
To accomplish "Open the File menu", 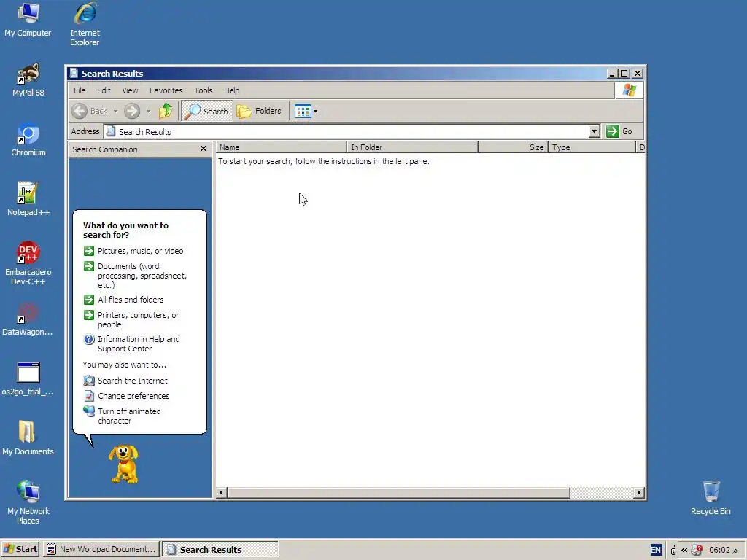I will 80,90.
